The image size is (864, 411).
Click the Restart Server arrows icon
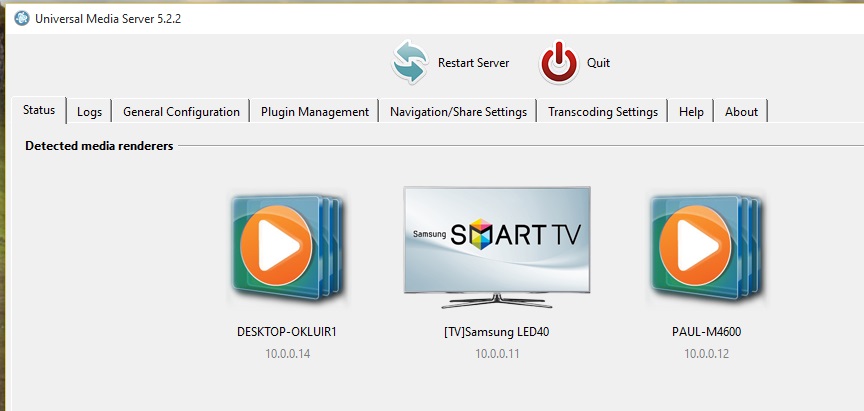409,62
